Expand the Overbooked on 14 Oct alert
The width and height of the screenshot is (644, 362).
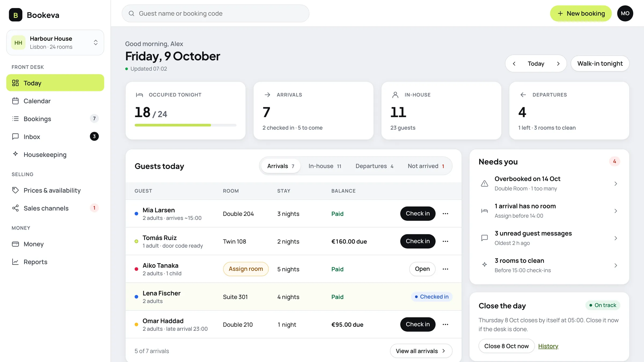coord(549,183)
